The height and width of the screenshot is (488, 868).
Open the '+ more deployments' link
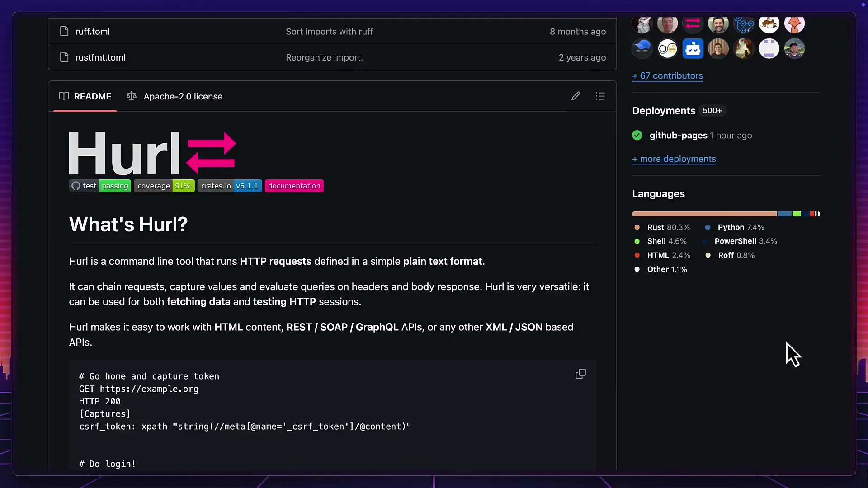tap(674, 159)
